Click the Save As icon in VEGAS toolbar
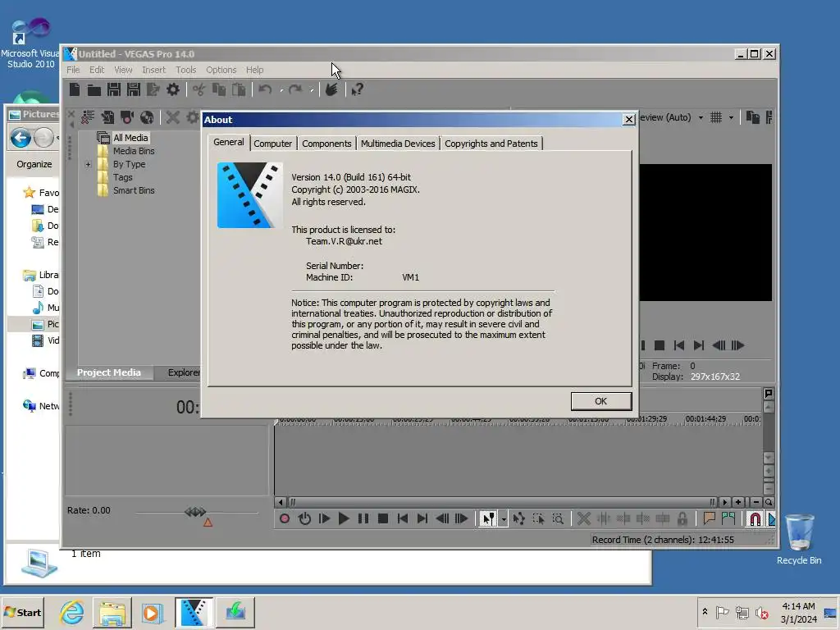 click(134, 89)
